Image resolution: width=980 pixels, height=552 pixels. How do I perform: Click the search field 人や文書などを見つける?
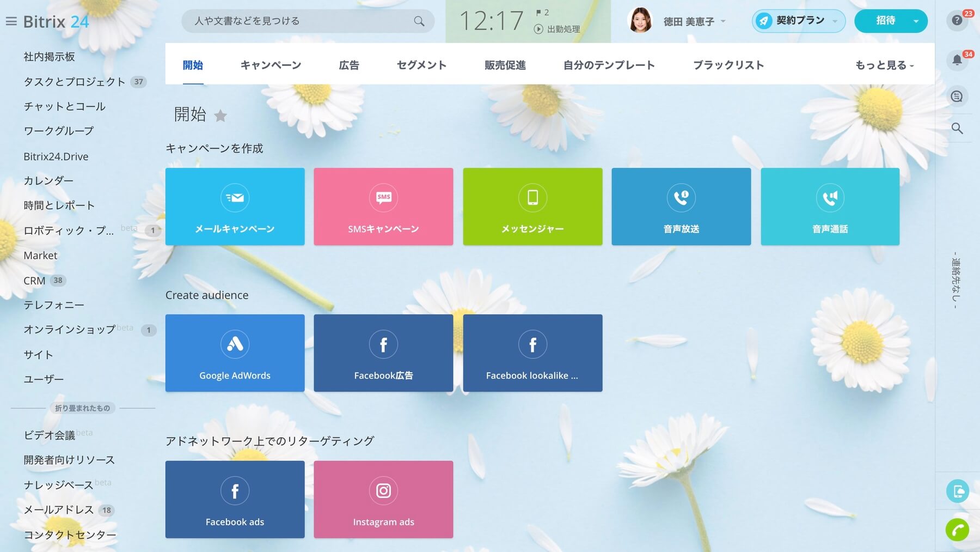(308, 21)
